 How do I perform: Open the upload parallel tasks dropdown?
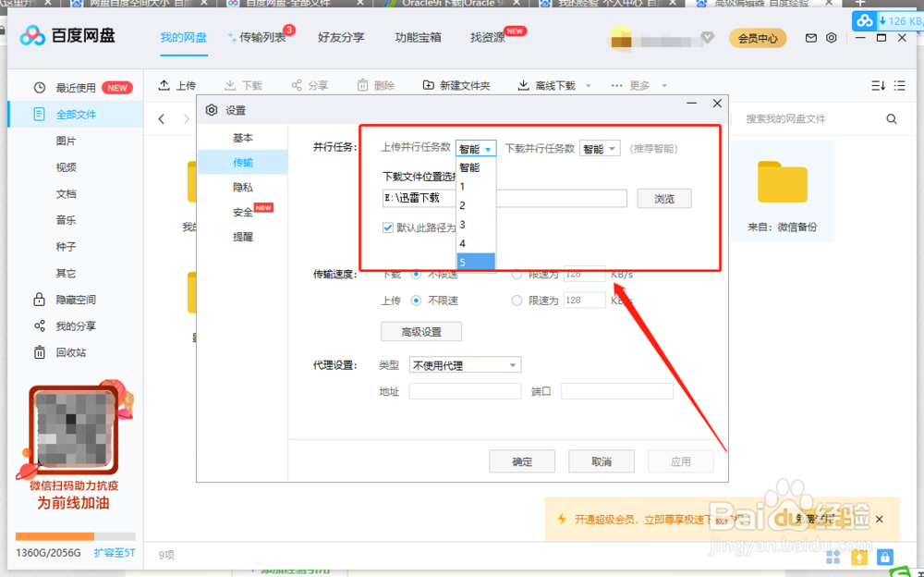[476, 149]
